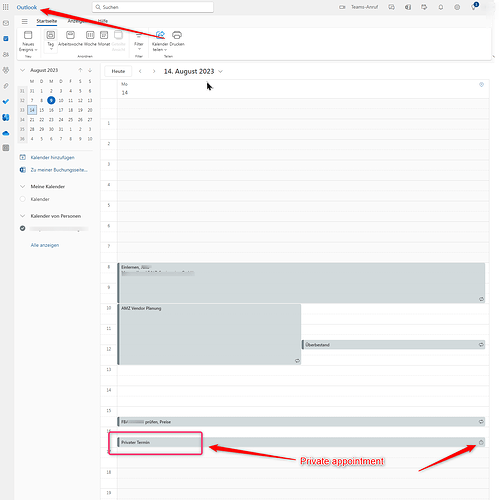The image size is (501, 500).
Task: Select the Monat view icon
Action: click(104, 35)
